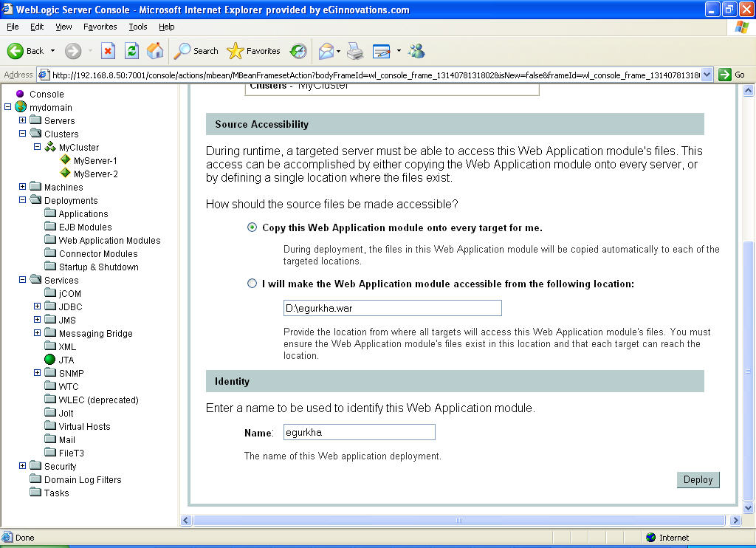Open the Tools menu
This screenshot has height=548, width=756.
click(x=138, y=27)
